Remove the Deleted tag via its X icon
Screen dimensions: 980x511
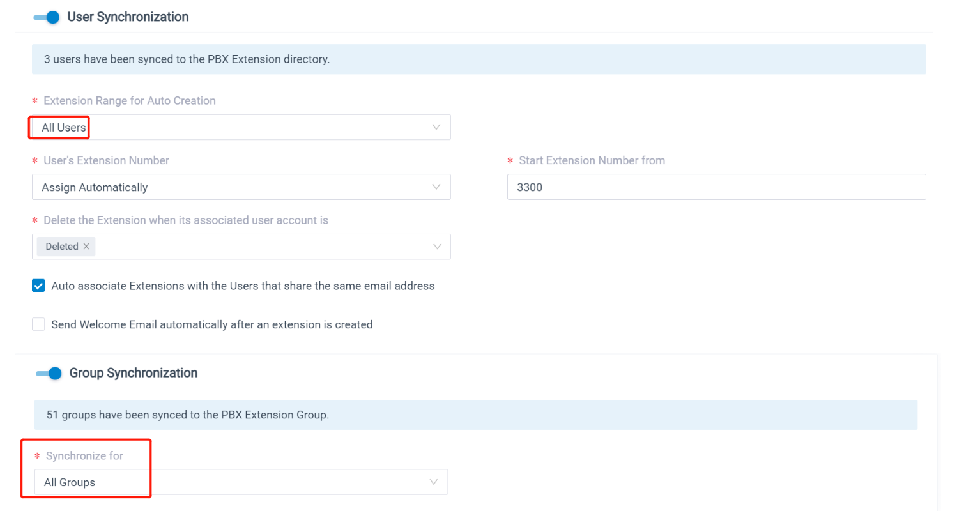click(86, 247)
